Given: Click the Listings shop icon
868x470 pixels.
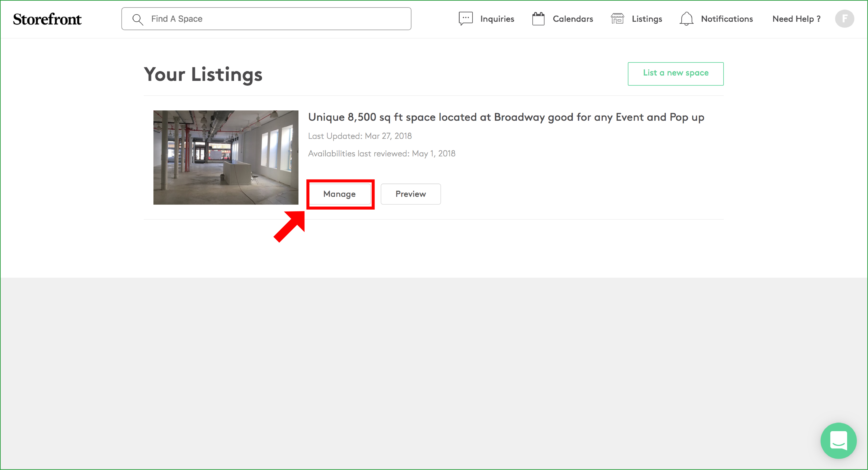Looking at the screenshot, I should [617, 19].
